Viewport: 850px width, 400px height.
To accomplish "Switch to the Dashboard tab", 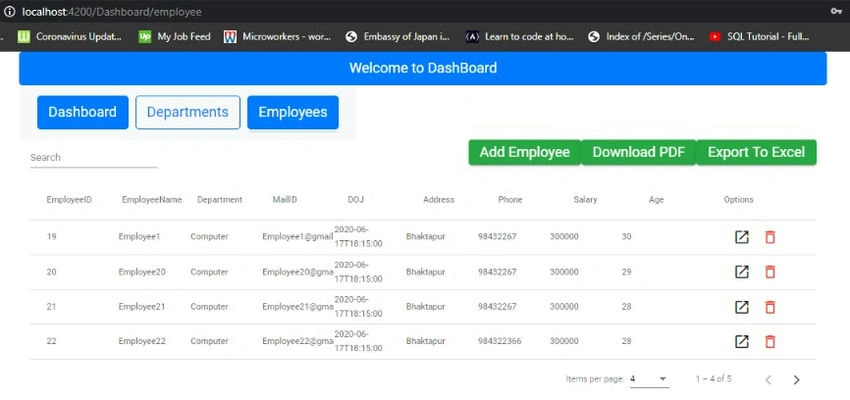I will tap(83, 112).
